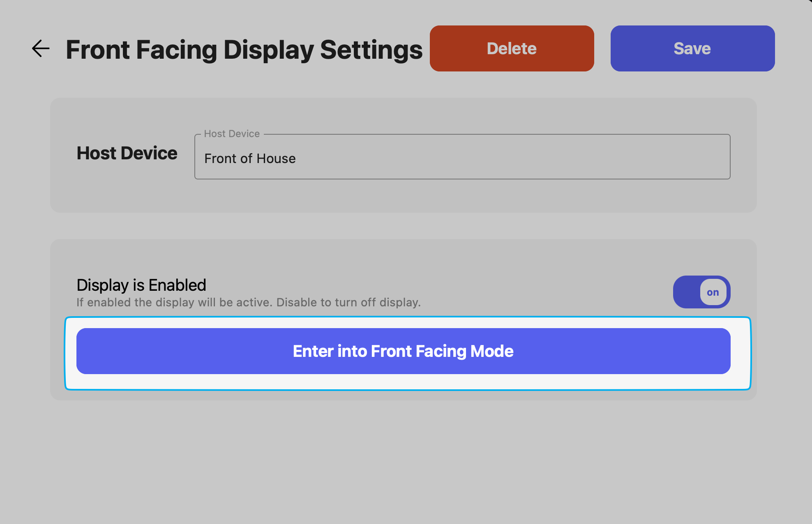812x524 pixels.
Task: Click the 'Front of House' field value
Action: tap(250, 159)
